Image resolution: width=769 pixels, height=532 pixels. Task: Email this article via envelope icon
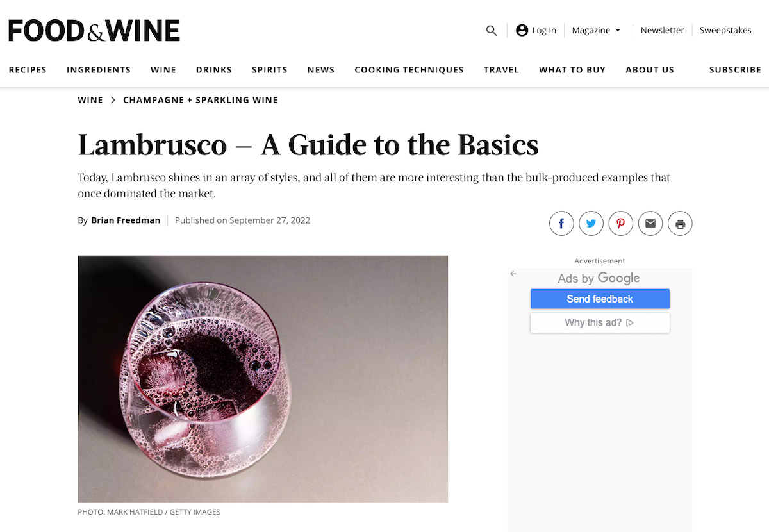pyautogui.click(x=650, y=224)
